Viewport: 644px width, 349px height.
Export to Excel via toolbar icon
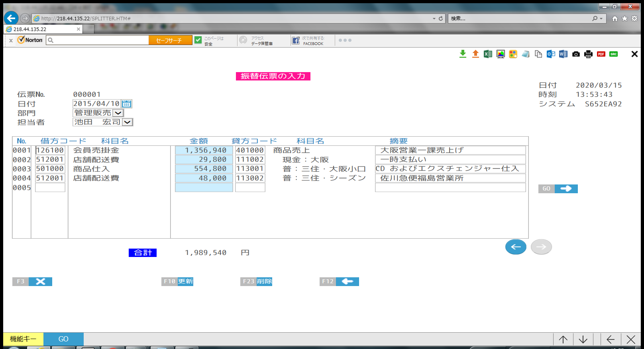click(x=488, y=54)
